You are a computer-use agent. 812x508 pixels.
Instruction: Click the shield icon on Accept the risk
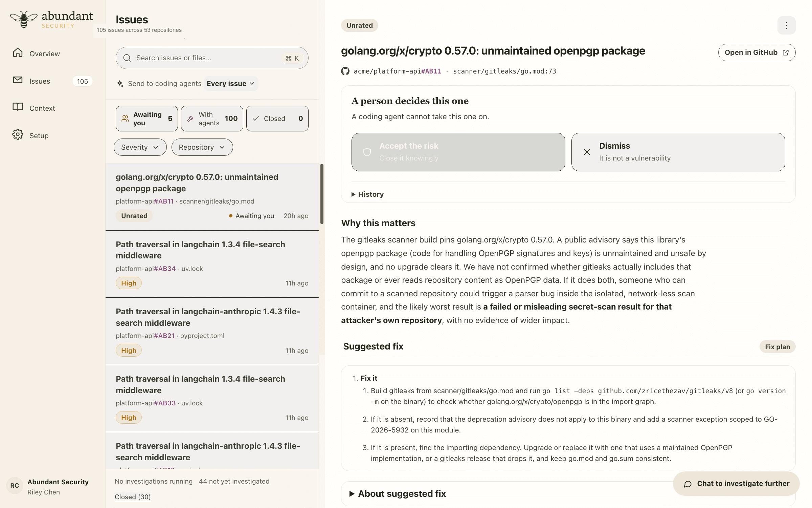pyautogui.click(x=367, y=152)
